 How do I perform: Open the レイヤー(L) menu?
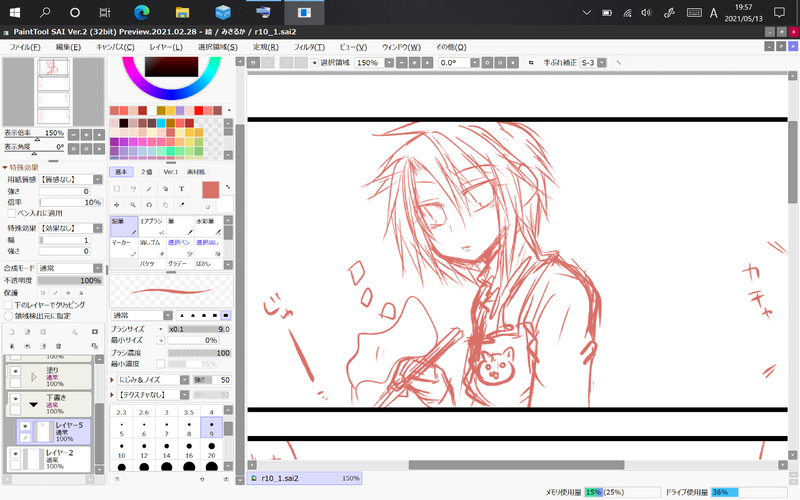166,47
